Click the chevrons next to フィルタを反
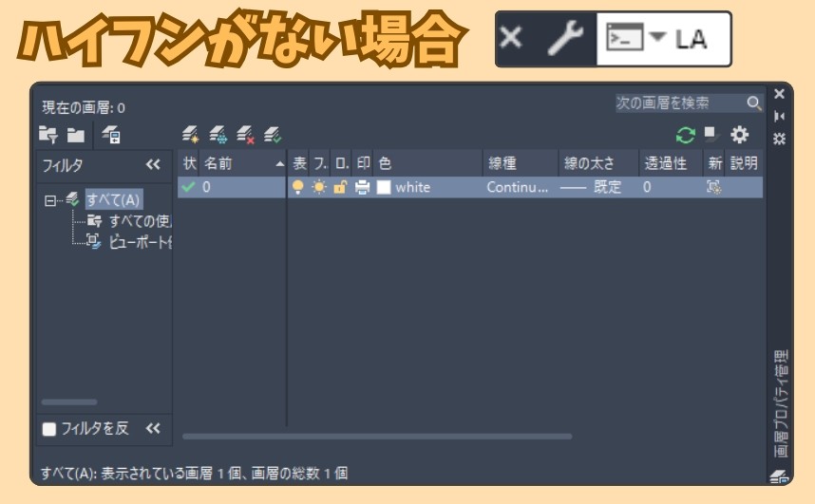 coord(153,429)
